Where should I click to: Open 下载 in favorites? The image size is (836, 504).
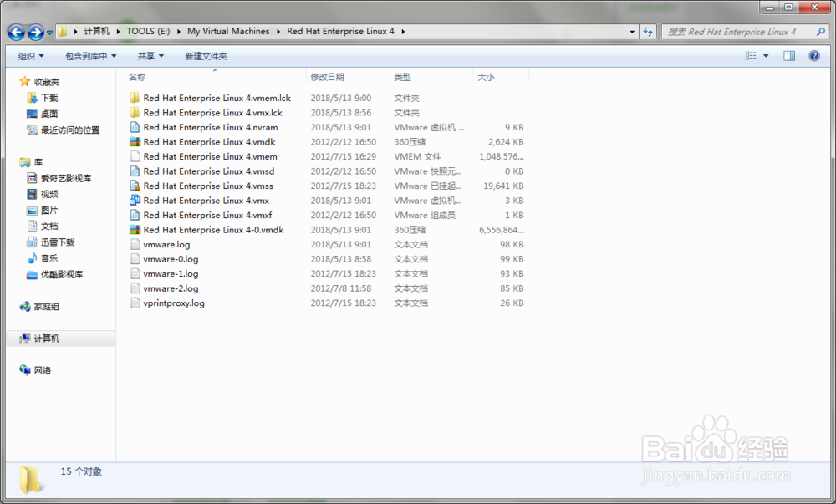coord(49,98)
